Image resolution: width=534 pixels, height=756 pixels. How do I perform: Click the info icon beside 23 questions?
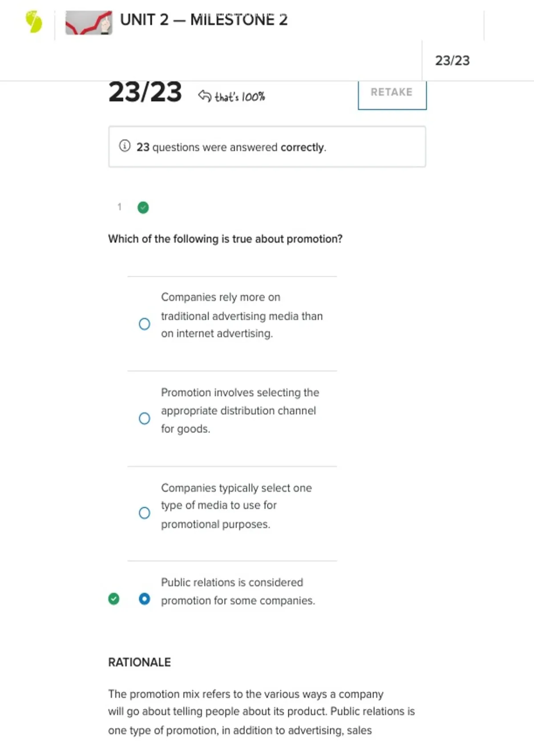[125, 146]
